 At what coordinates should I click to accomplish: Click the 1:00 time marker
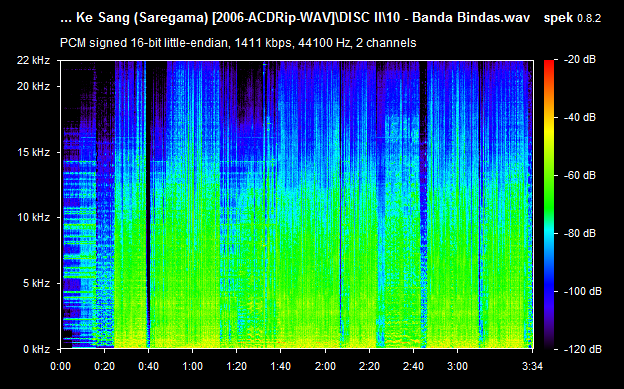click(193, 366)
